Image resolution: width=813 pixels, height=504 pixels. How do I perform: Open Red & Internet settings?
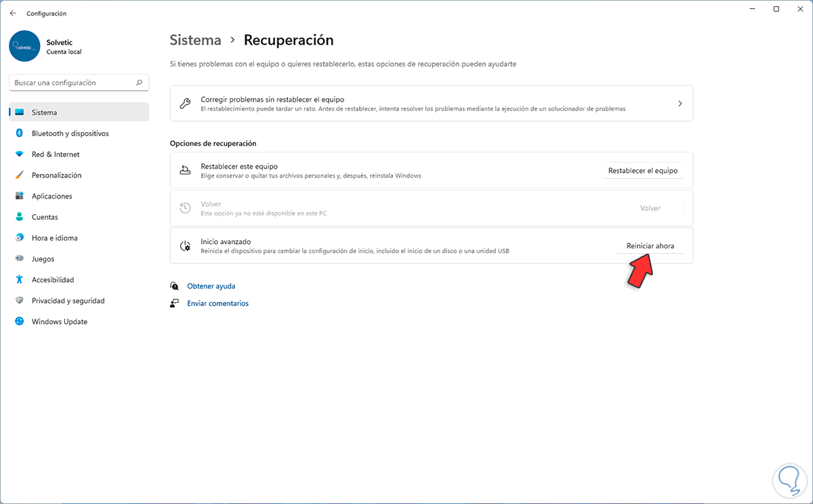tap(56, 154)
